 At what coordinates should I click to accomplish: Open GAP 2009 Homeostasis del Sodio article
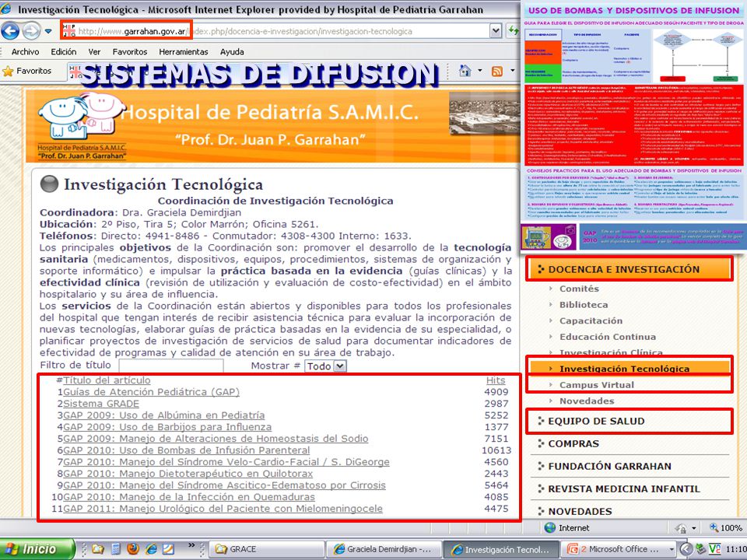click(x=216, y=439)
